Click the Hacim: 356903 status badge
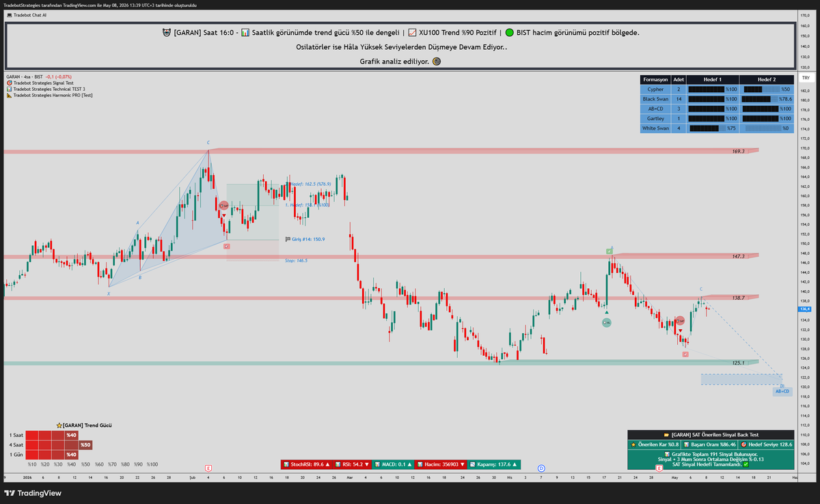The height and width of the screenshot is (504, 820). click(x=441, y=464)
